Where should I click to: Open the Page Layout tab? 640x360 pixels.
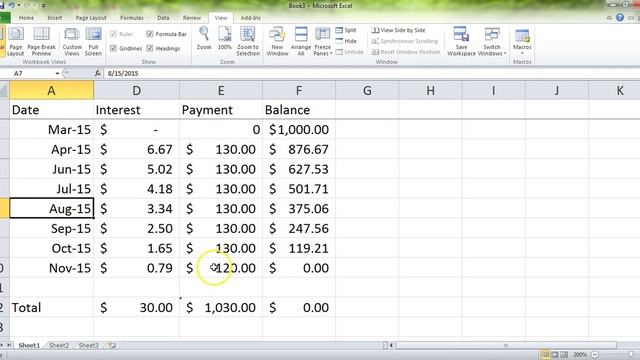pos(91,18)
